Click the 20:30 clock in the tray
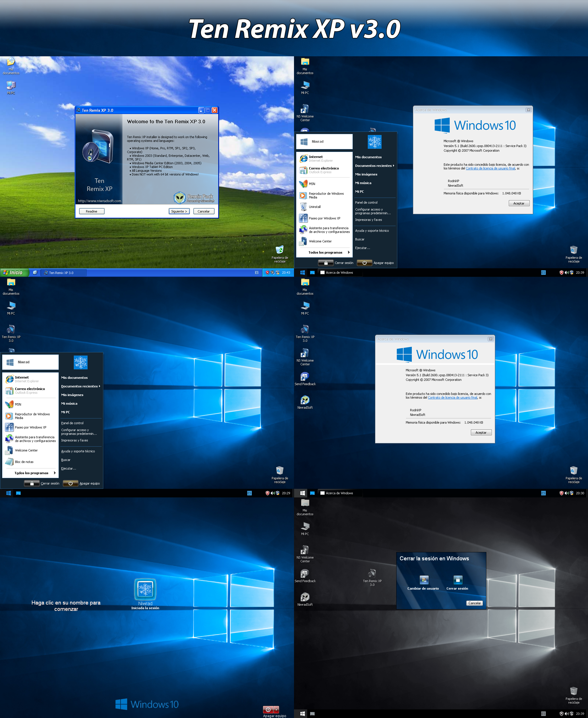The image size is (588, 718). coord(580,493)
